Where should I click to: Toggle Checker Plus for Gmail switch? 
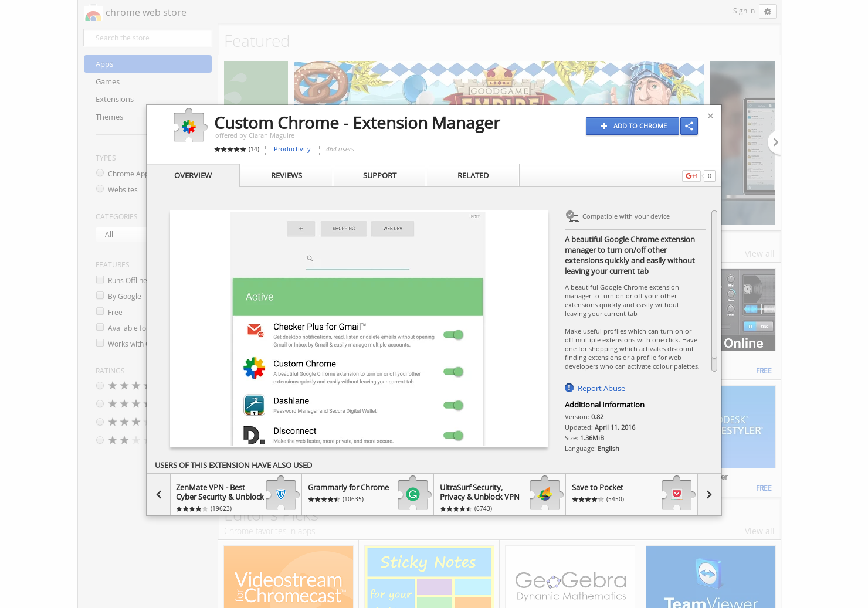coord(453,335)
